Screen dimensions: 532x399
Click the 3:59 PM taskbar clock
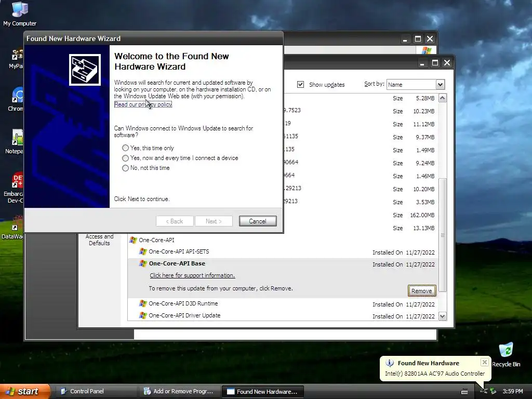(513, 391)
